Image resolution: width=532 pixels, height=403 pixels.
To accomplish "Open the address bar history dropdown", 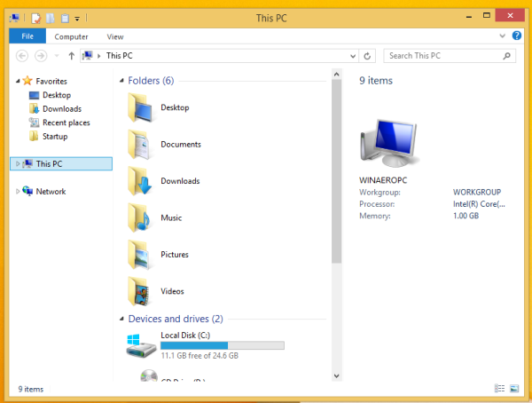I will tap(353, 56).
